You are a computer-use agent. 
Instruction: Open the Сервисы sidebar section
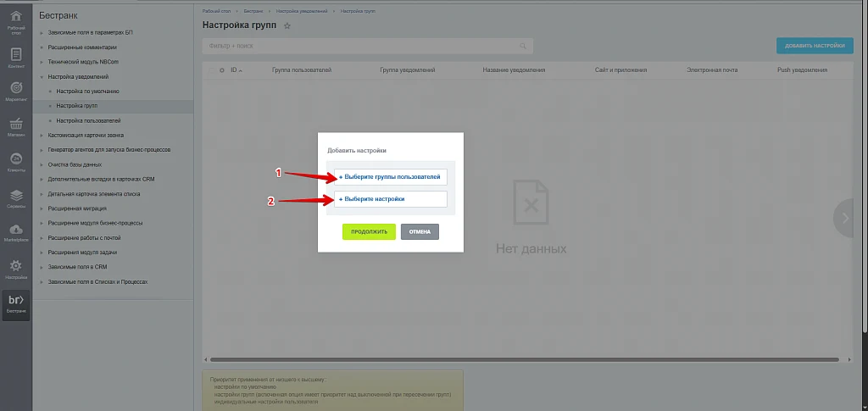coord(16,198)
